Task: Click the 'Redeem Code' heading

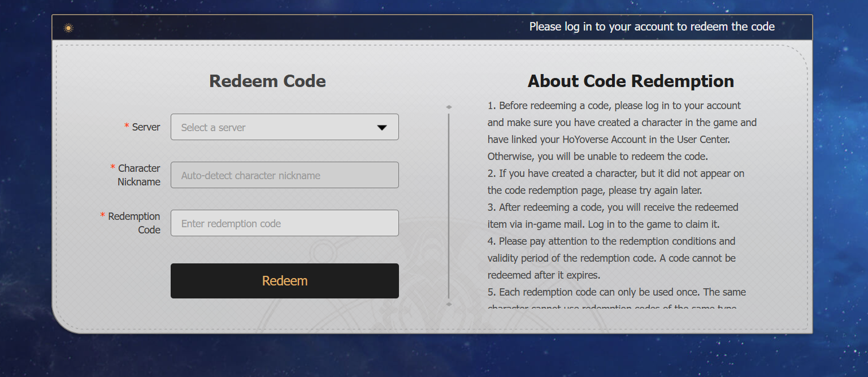Action: click(x=267, y=81)
